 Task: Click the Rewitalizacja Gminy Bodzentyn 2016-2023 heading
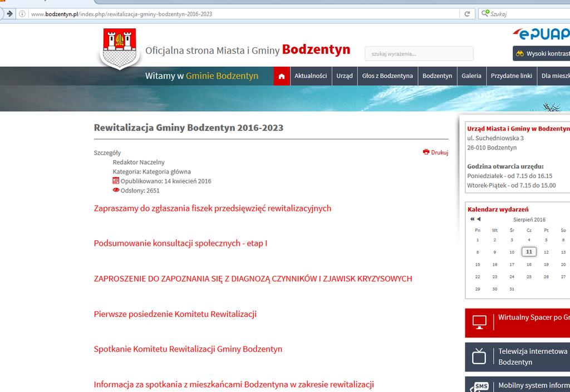pos(188,128)
